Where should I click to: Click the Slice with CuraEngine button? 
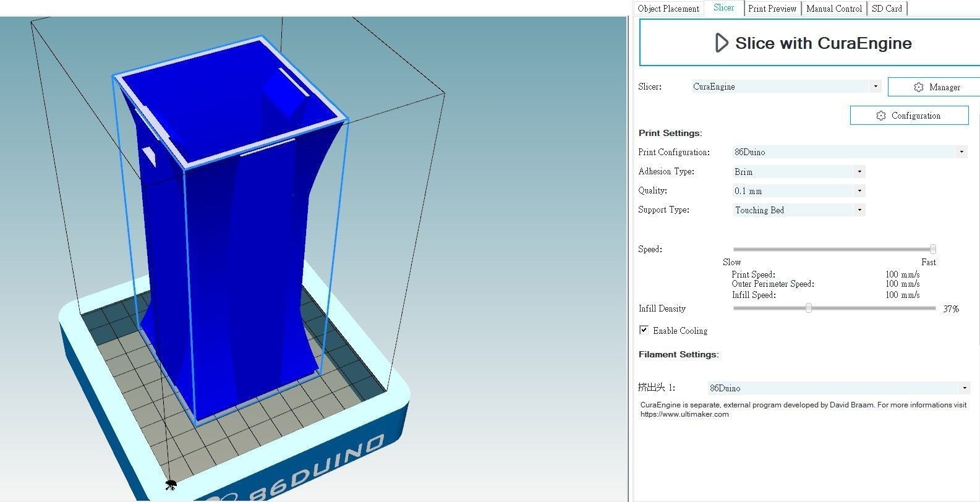tap(809, 43)
